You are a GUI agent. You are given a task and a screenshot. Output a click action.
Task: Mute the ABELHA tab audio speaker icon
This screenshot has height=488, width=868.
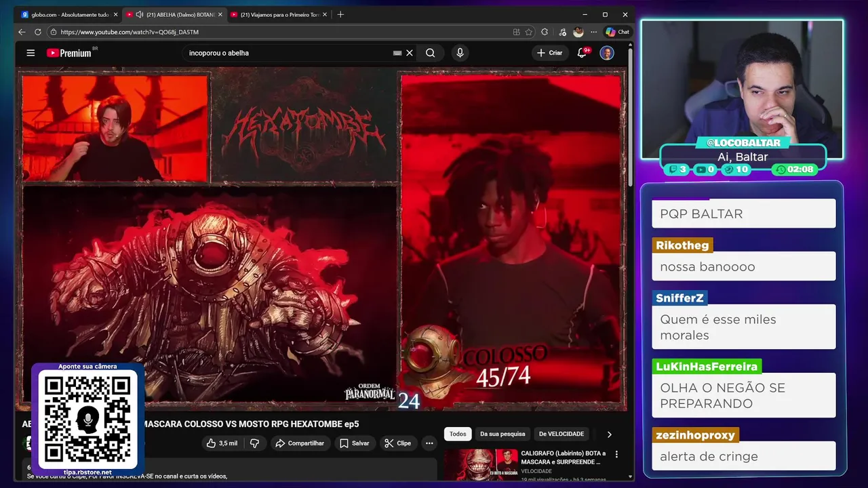(x=139, y=14)
